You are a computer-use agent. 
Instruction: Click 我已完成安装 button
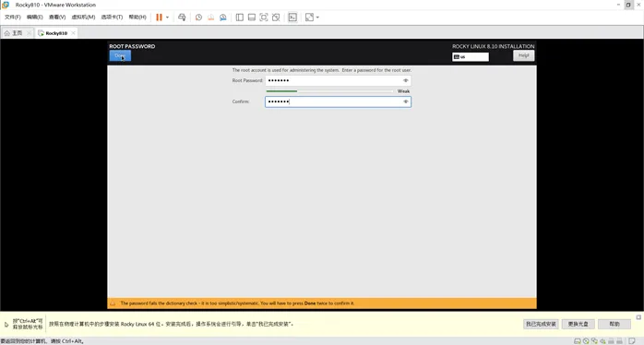pos(541,324)
